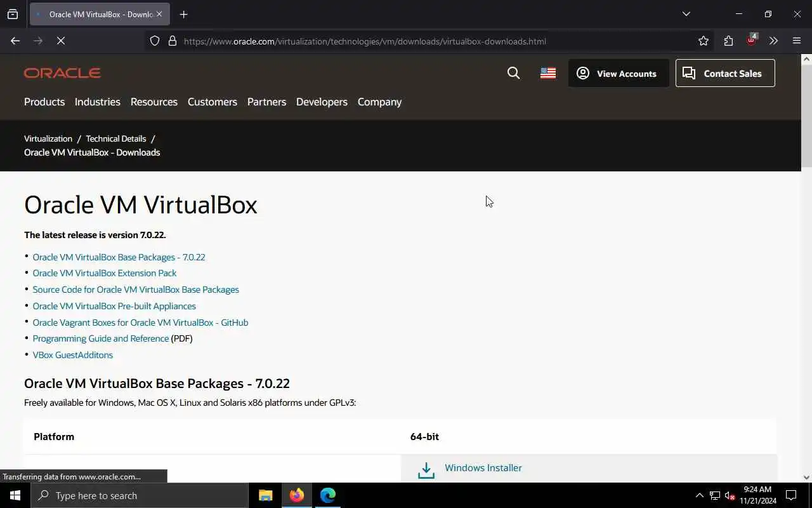
Task: Open Oracle site search magnifier
Action: (514, 73)
